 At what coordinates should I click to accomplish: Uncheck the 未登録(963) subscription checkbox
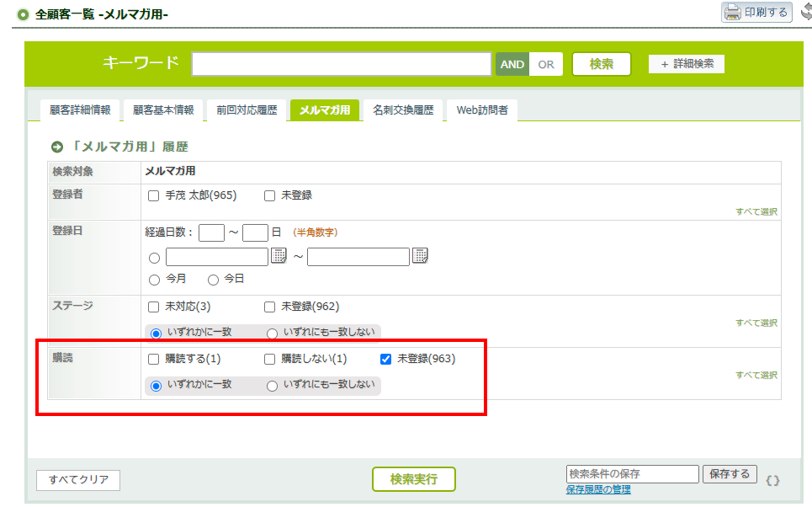[x=385, y=360]
